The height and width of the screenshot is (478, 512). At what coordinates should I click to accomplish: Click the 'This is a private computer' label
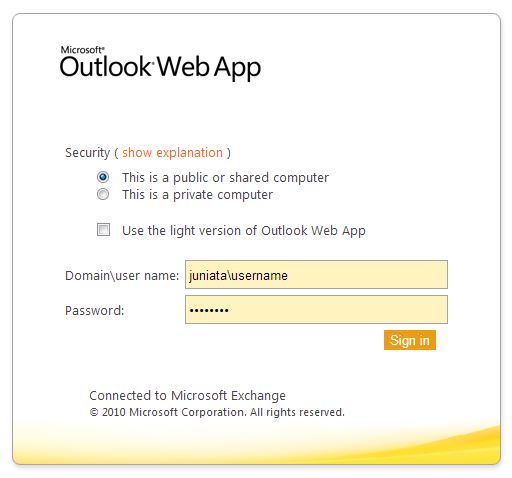click(x=197, y=195)
